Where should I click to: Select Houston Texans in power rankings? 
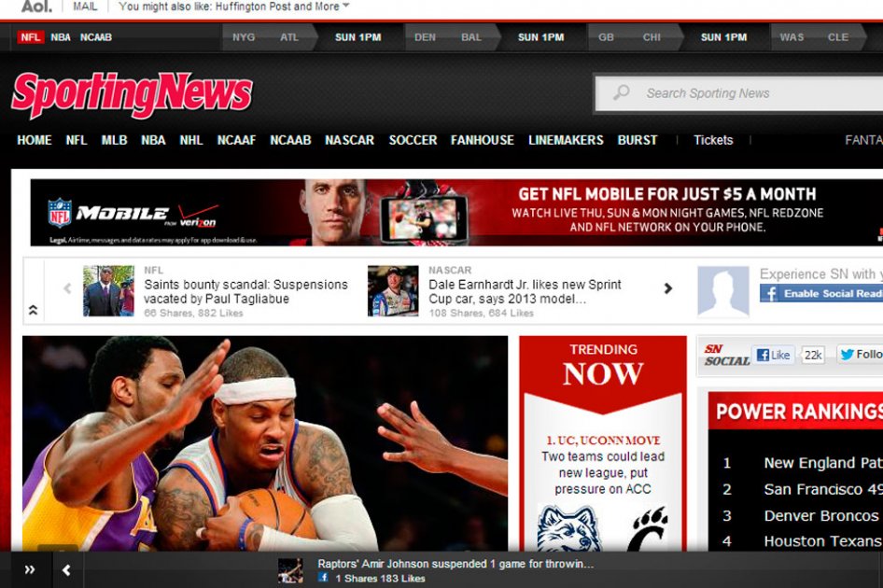point(822,541)
